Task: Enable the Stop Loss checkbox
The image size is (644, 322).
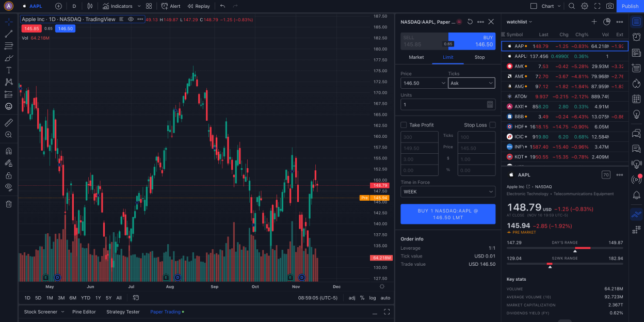Action: 492,125
